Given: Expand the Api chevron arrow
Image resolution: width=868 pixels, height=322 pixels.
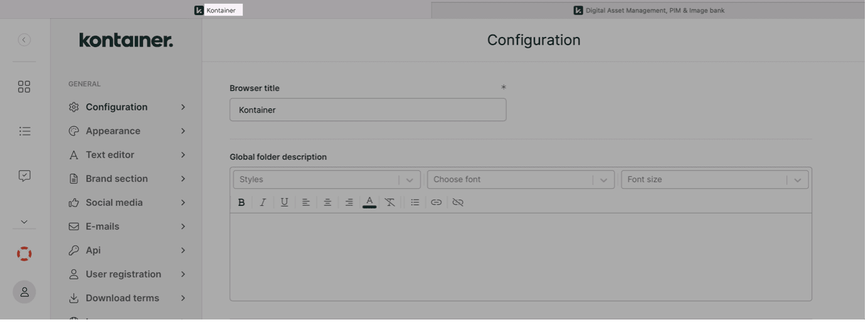Looking at the screenshot, I should click(184, 250).
